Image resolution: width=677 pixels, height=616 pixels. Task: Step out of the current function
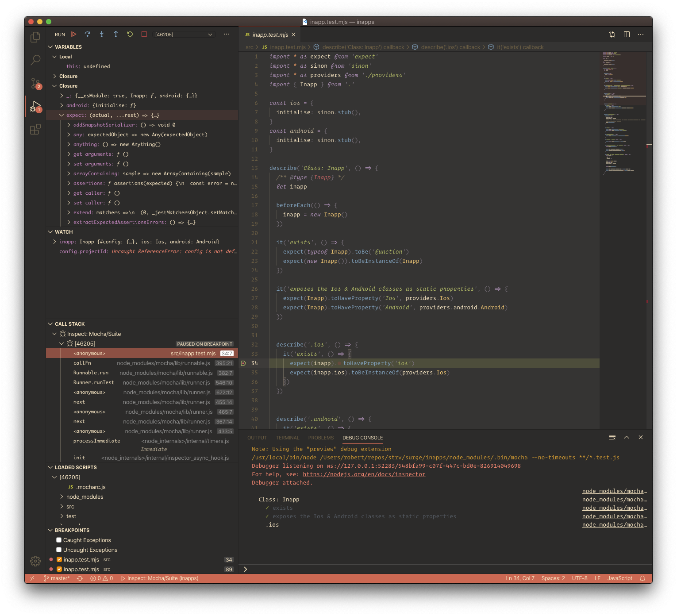(116, 34)
